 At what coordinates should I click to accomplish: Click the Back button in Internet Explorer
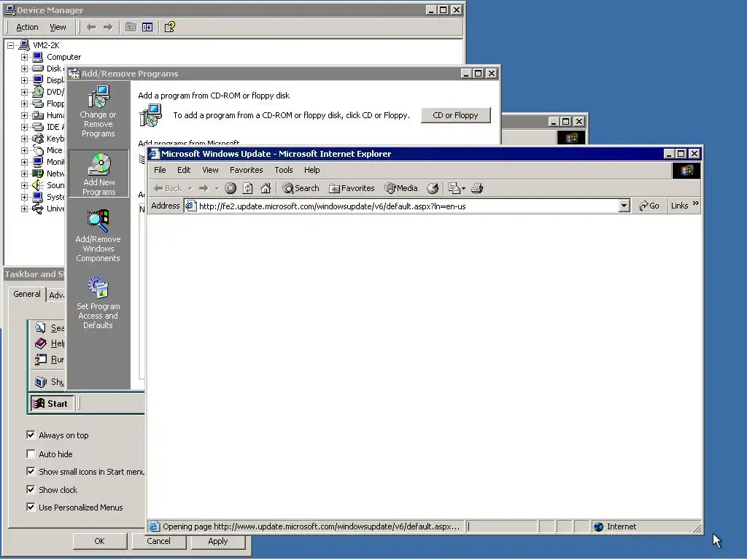click(x=168, y=188)
